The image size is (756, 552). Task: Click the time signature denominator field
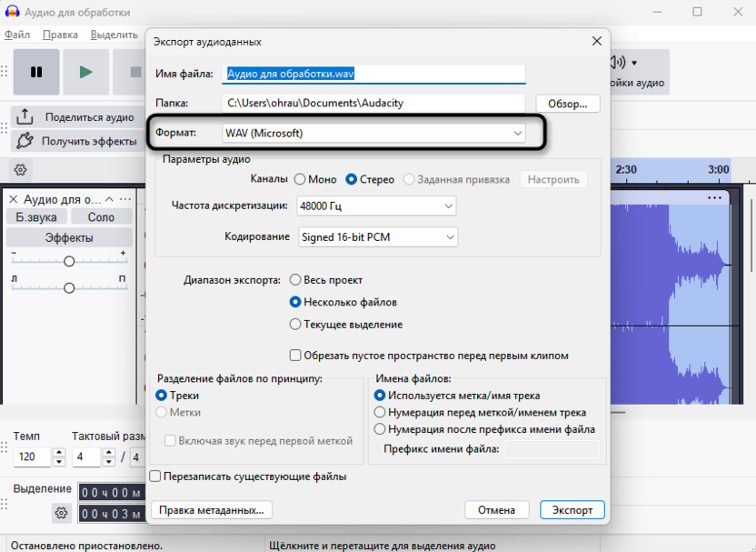click(x=138, y=457)
